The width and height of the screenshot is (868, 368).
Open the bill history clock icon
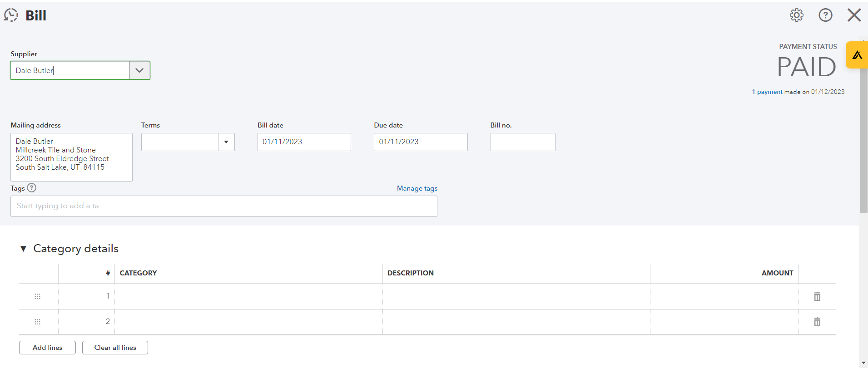[11, 15]
